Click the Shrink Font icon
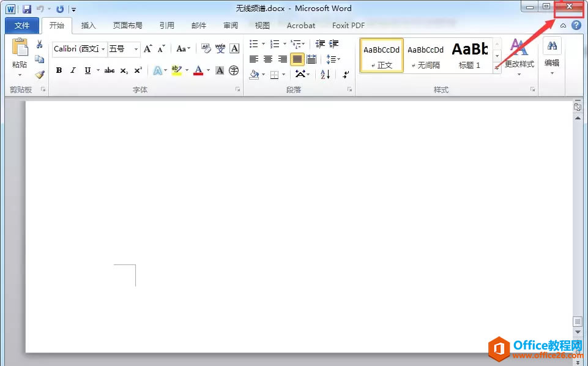This screenshot has width=588, height=366. point(162,49)
